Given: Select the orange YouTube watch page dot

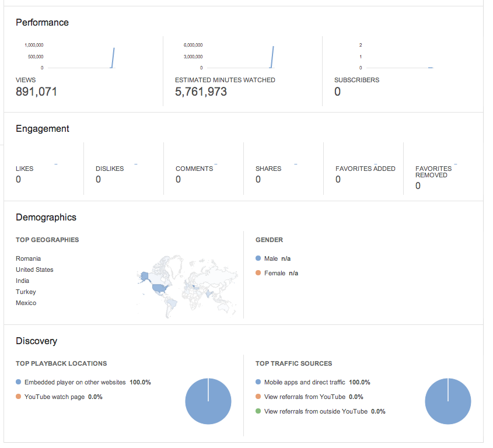Looking at the screenshot, I should point(18,396).
